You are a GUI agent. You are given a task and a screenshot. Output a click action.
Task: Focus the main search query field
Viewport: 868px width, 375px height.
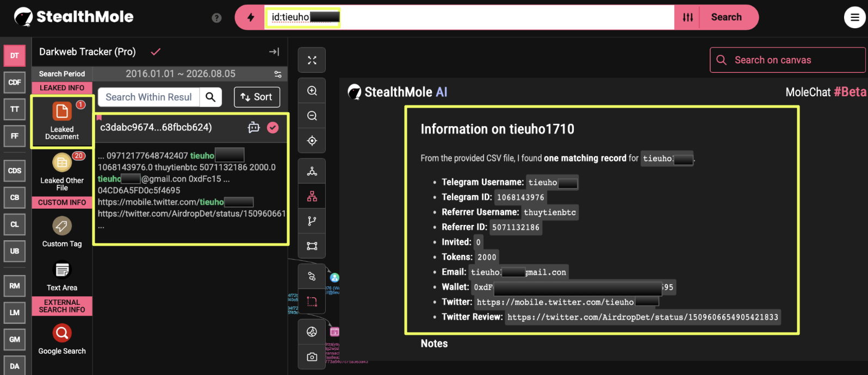click(x=469, y=17)
